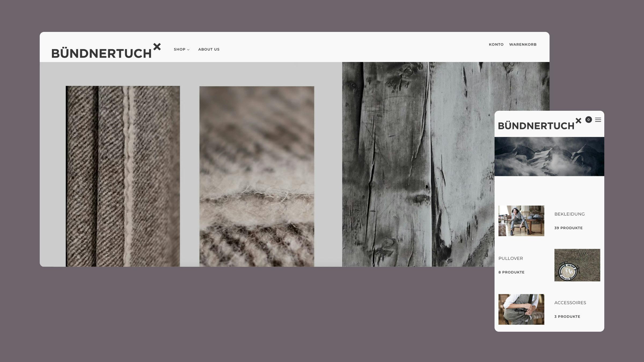Screen dimensions: 644x362
Task: Click the 8 Produkte label
Action: click(x=511, y=272)
